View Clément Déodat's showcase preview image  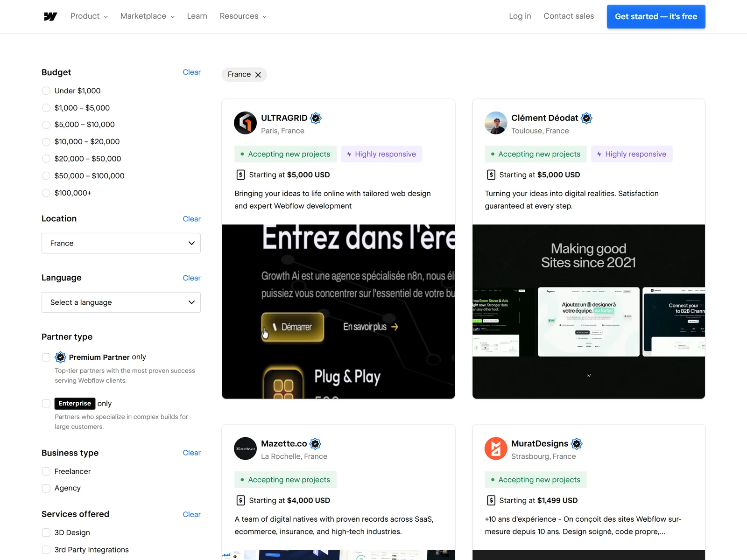coord(589,312)
